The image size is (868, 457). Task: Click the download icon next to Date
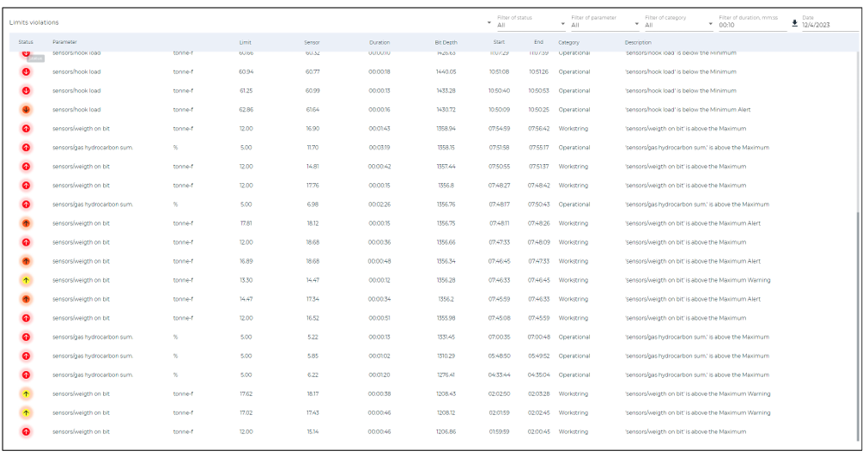pyautogui.click(x=794, y=23)
